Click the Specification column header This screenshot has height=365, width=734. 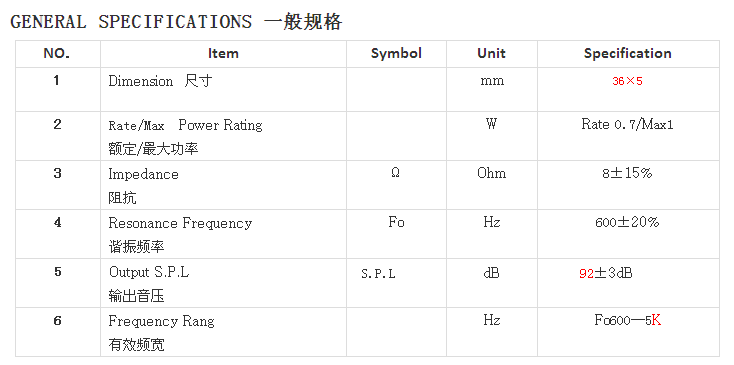(628, 54)
